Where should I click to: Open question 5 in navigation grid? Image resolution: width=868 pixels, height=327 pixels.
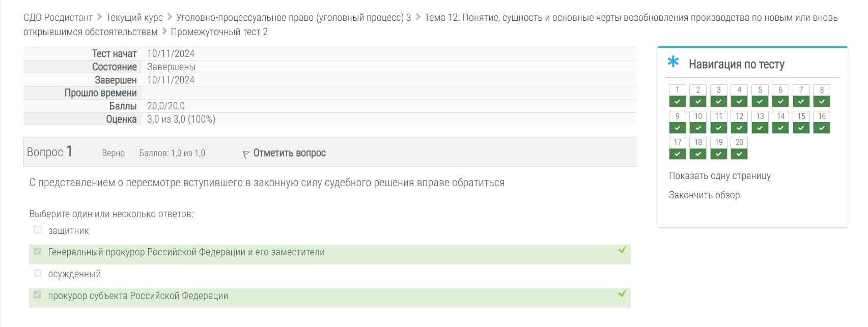click(x=760, y=96)
